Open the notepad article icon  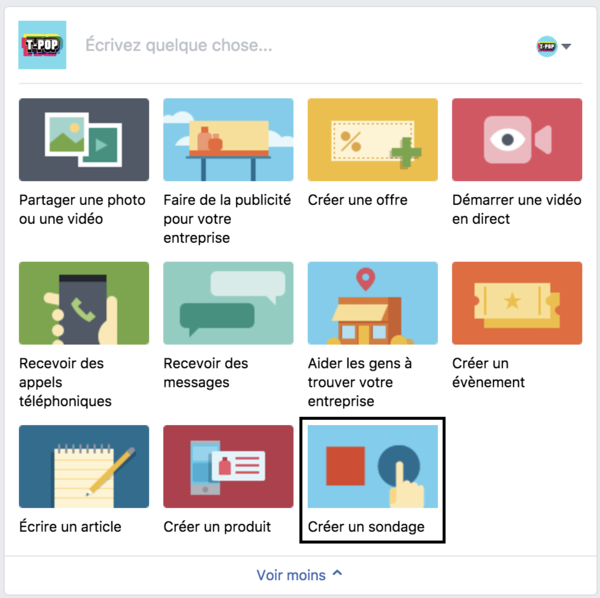[x=84, y=466]
